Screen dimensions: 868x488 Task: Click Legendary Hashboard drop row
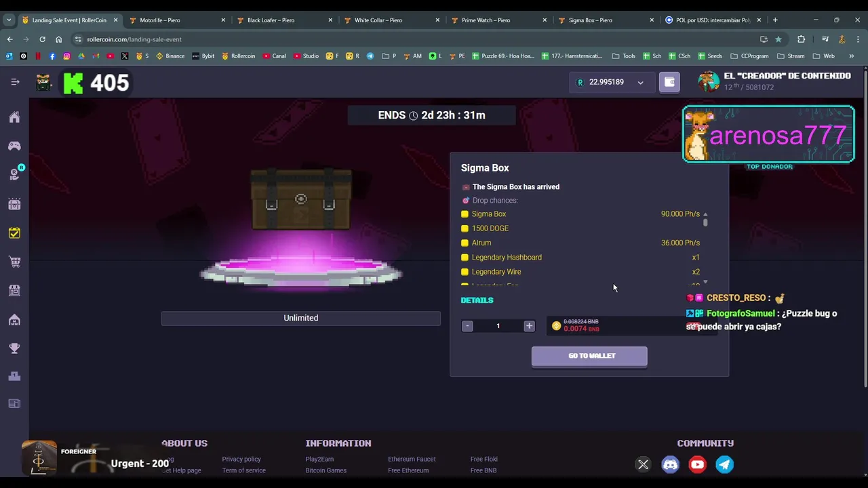(580, 258)
